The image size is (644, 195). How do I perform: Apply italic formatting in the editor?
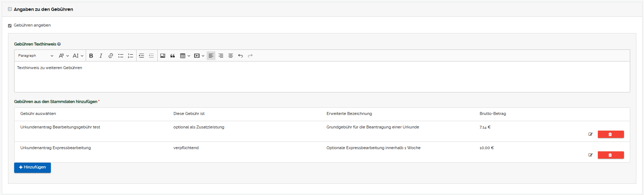101,56
